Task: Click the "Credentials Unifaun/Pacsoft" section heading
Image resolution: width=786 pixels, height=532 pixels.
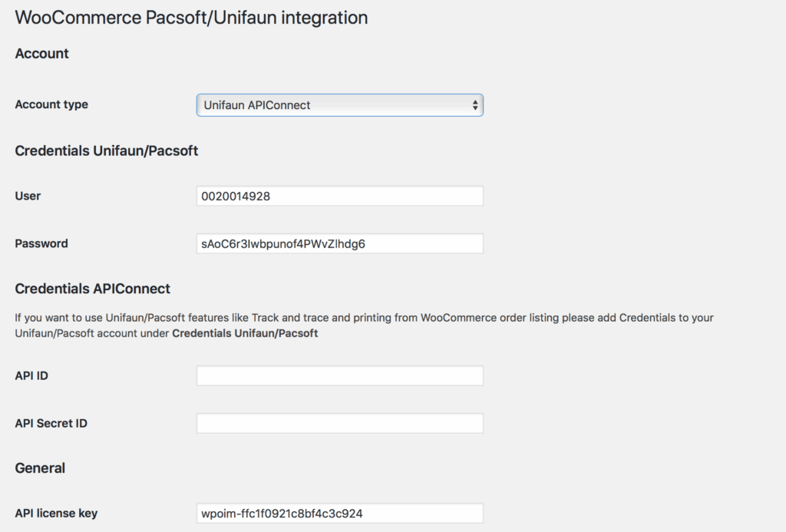Action: (x=107, y=151)
